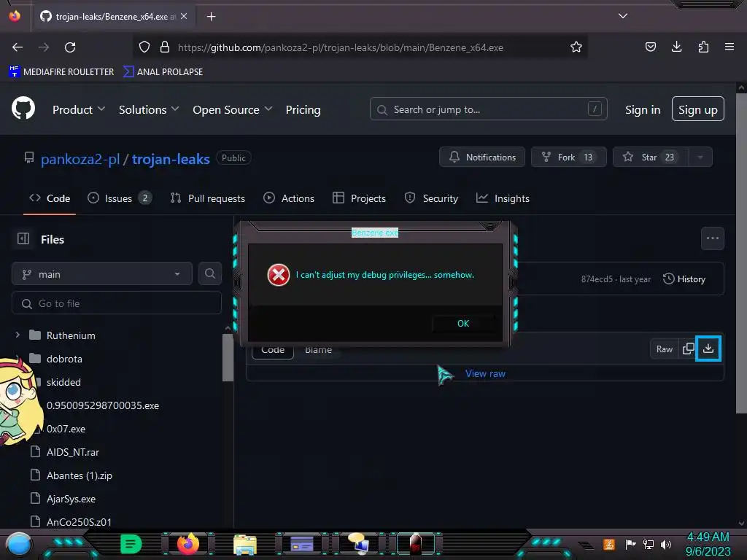Click the Notifications button

coord(482,157)
